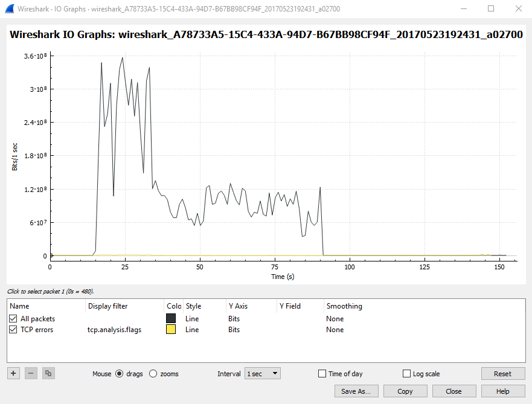
Task: Click the Reset button
Action: (x=502, y=373)
